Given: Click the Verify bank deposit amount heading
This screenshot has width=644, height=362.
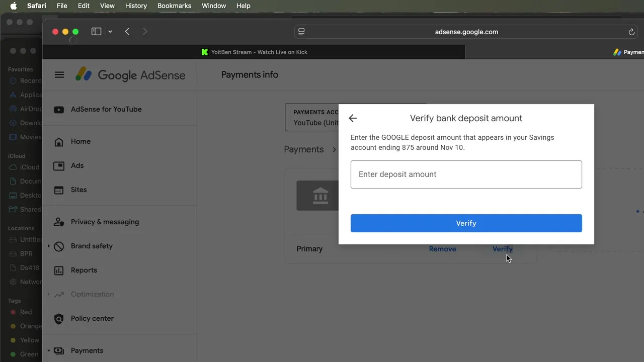Looking at the screenshot, I should click(466, 118).
